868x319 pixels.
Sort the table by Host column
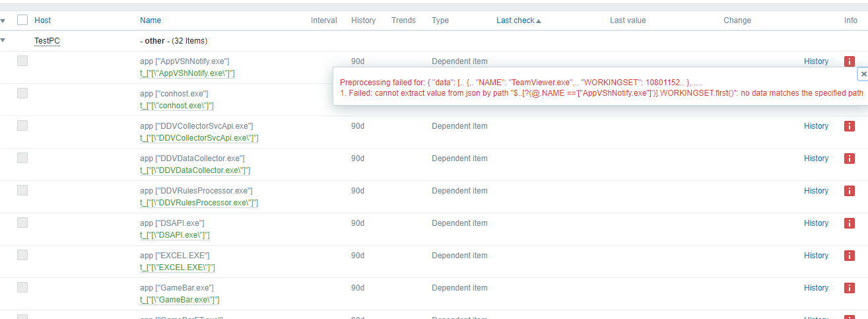point(42,20)
